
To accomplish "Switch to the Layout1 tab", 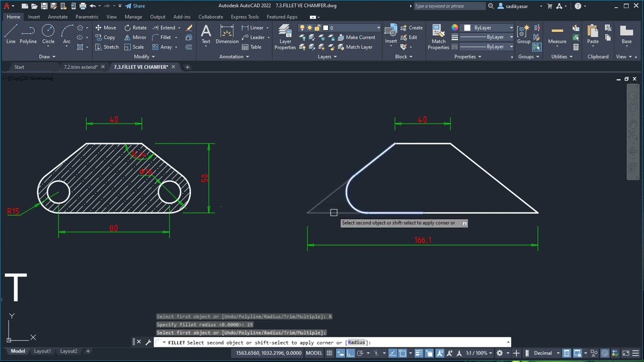I will (x=42, y=351).
